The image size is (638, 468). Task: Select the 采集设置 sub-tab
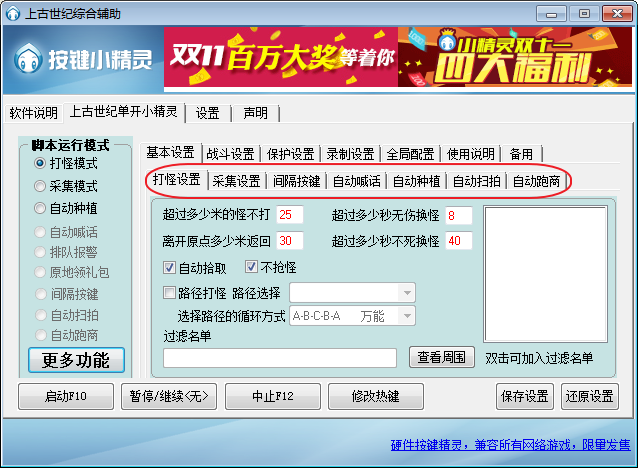pos(236,181)
